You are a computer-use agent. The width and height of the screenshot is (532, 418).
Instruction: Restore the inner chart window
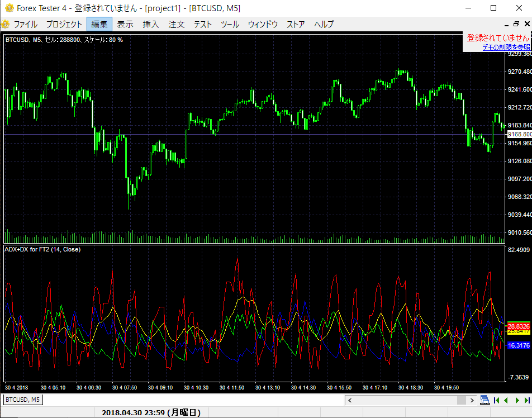pos(516,24)
